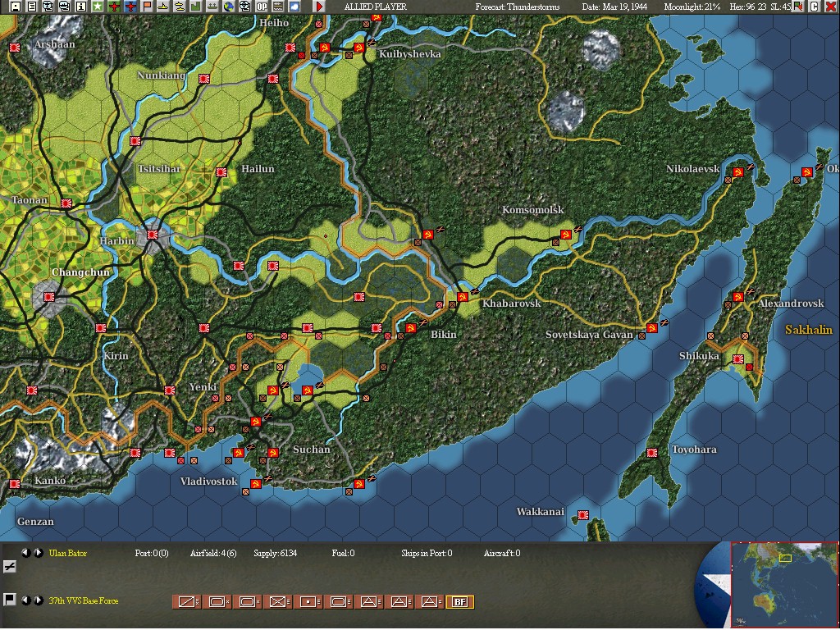Viewport: 840px width, 630px height.
Task: Click the Hailun Japanese base flag
Action: click(221, 172)
